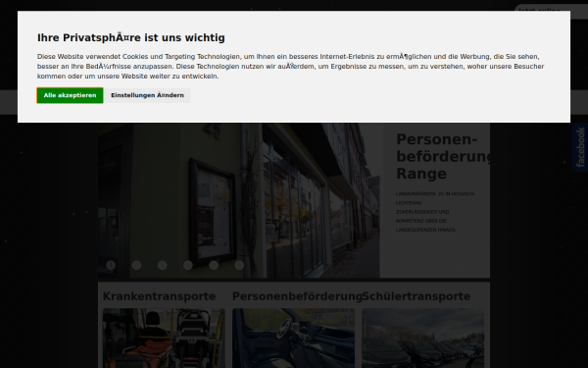This screenshot has height=368, width=588.
Task: Click the Landgrafenstr. 25 address text
Action: 435,198
